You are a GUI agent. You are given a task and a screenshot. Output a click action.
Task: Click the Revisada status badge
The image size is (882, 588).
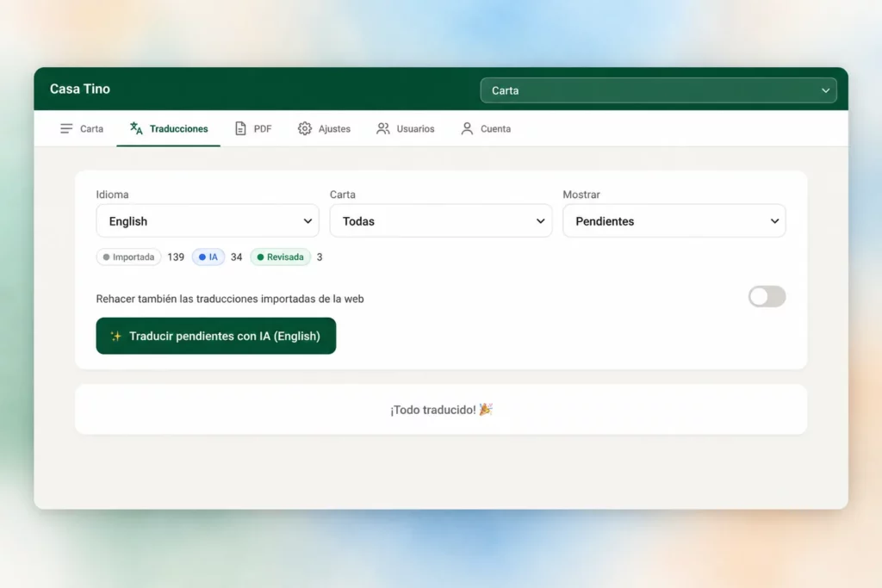point(280,257)
